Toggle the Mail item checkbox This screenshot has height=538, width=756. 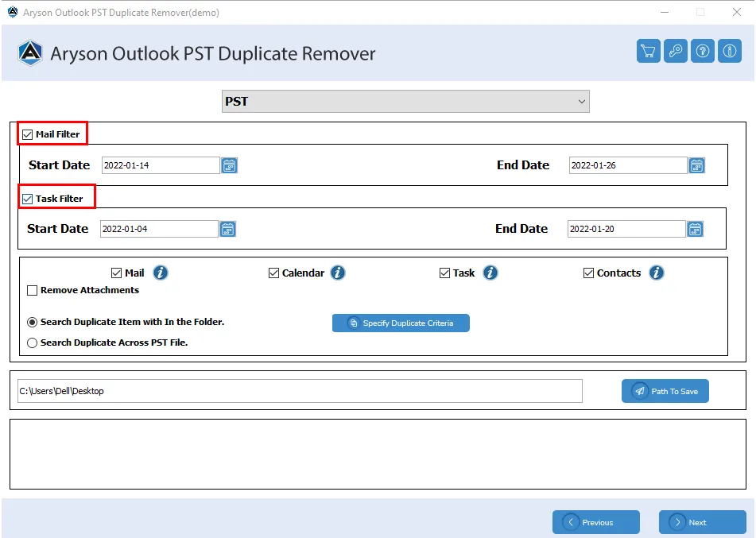[116, 273]
